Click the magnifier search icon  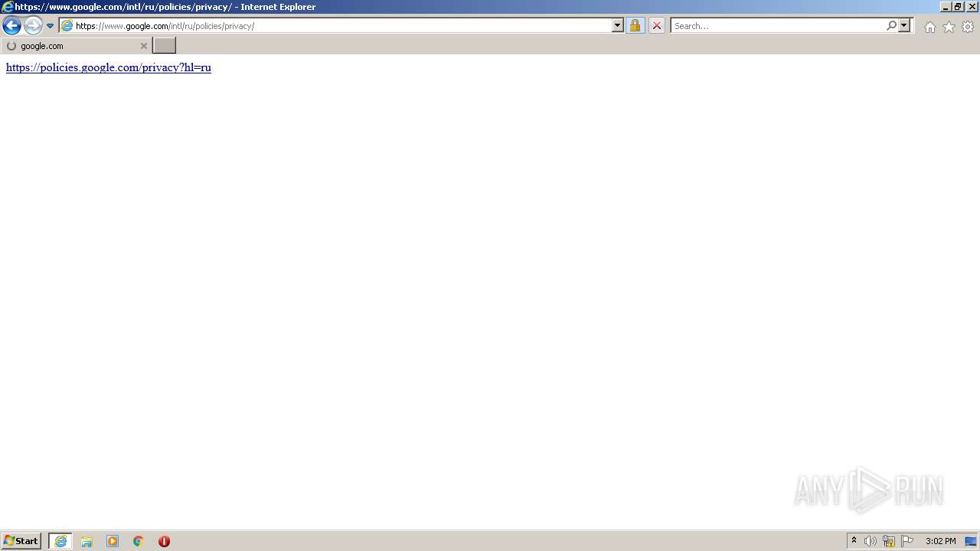pyautogui.click(x=891, y=25)
